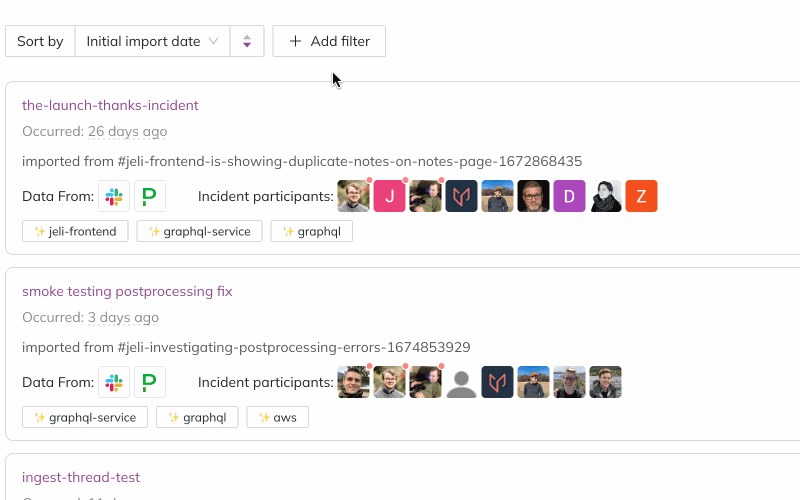Click the graphql tag in the second incident

pos(197,418)
